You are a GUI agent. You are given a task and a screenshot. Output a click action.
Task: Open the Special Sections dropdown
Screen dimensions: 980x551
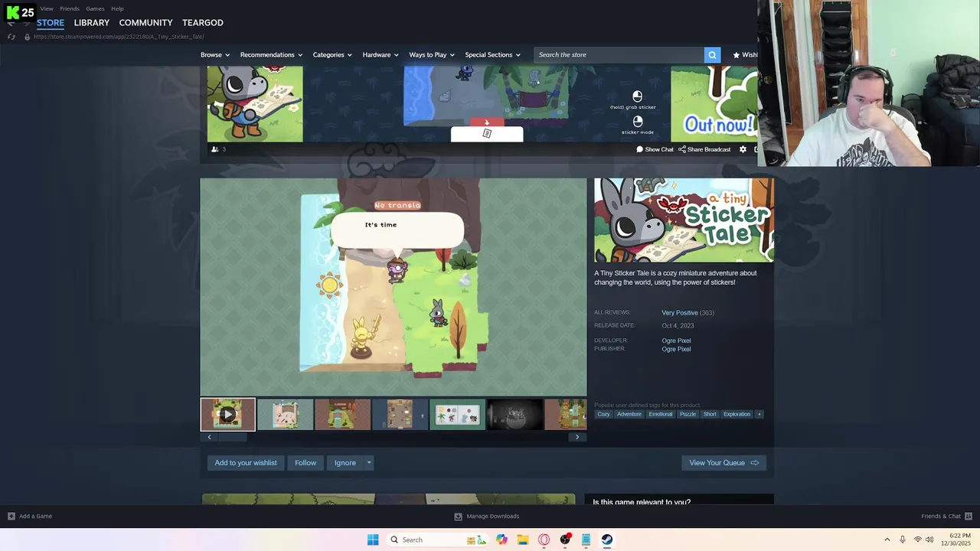coord(492,55)
